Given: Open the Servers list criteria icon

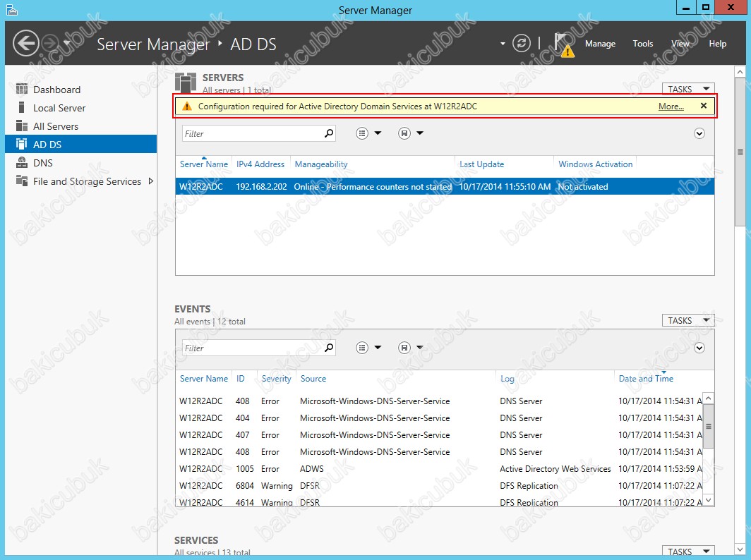Looking at the screenshot, I should (362, 133).
